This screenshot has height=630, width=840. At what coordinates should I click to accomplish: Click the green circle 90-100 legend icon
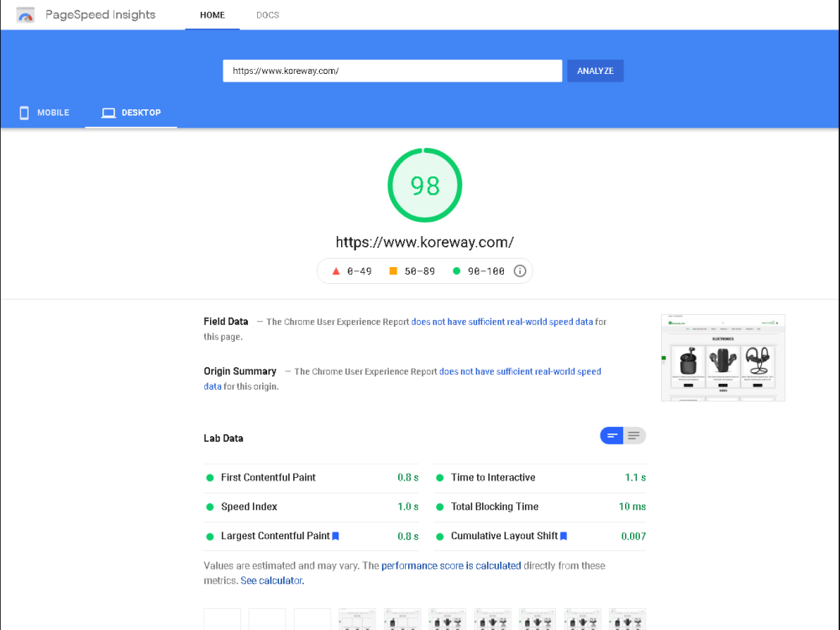pyautogui.click(x=456, y=271)
